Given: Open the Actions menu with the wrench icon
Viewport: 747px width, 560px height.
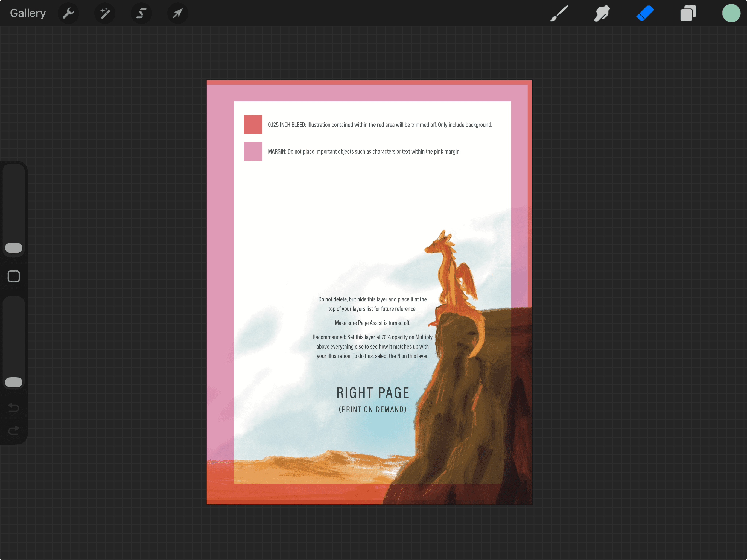Looking at the screenshot, I should [69, 13].
